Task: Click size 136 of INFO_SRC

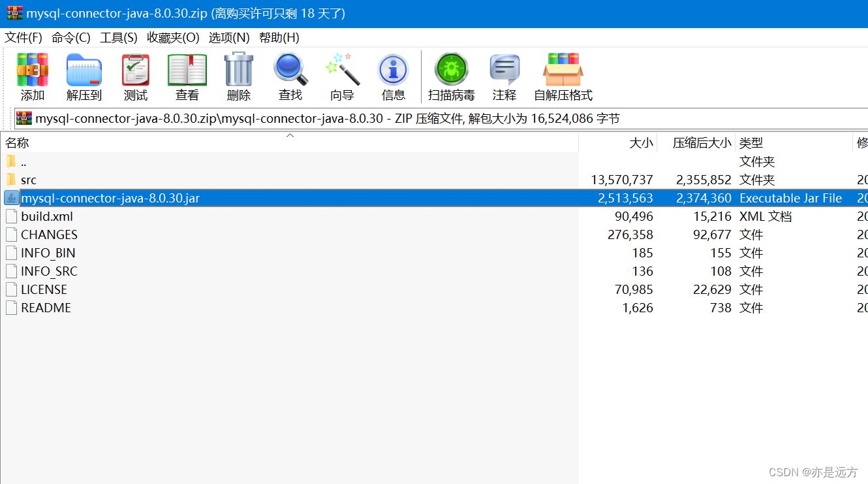Action: pyautogui.click(x=642, y=271)
